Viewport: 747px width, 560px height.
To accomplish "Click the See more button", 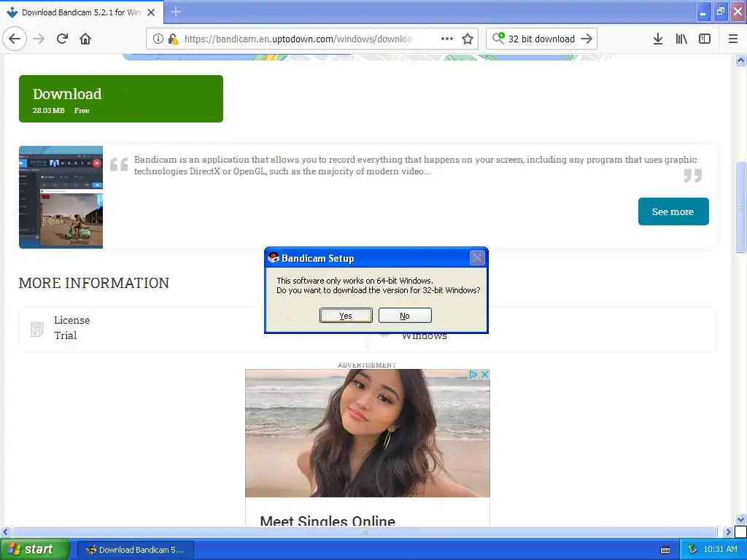I will (x=673, y=211).
